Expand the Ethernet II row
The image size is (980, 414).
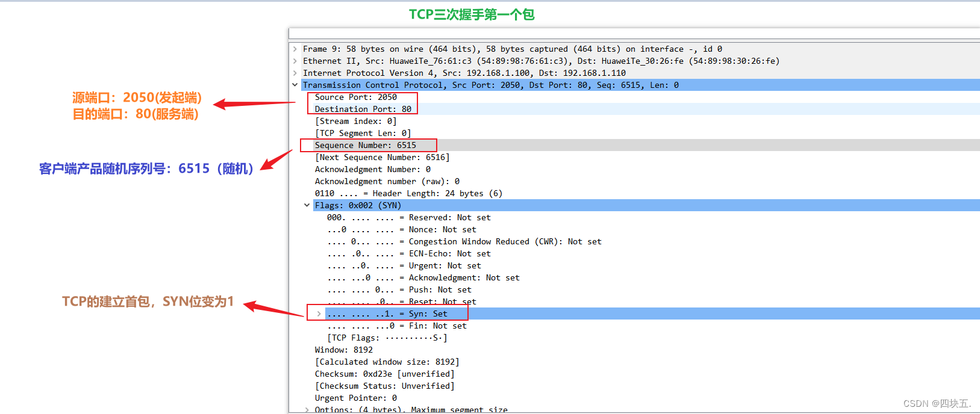tap(295, 61)
